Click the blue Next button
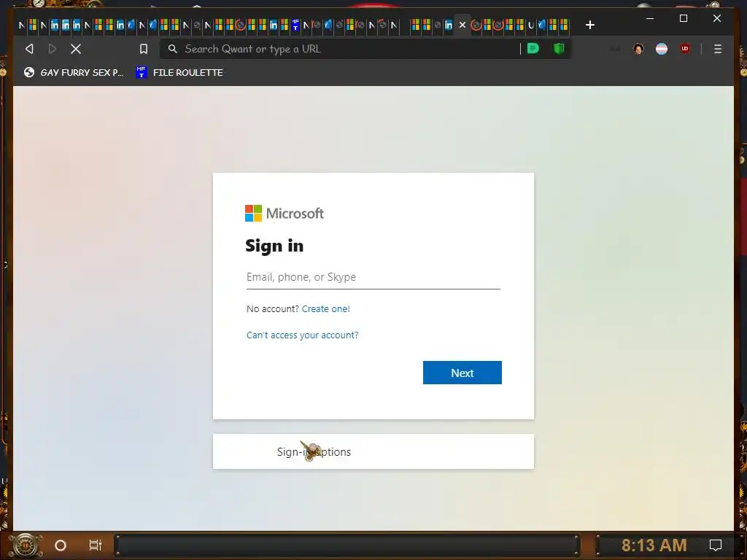Screen dimensions: 747x560 pos(462,373)
